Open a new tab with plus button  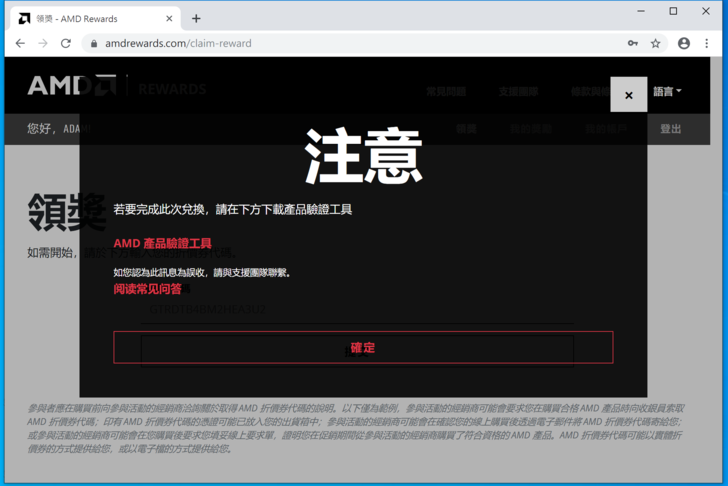click(x=196, y=19)
